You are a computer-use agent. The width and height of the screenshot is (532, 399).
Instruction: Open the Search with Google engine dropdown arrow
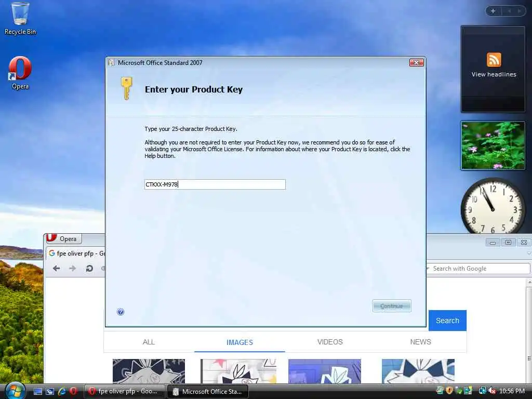click(428, 269)
